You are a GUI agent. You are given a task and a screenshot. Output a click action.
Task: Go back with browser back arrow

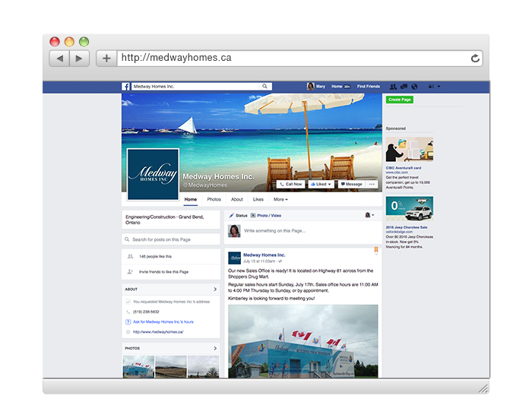[59, 58]
